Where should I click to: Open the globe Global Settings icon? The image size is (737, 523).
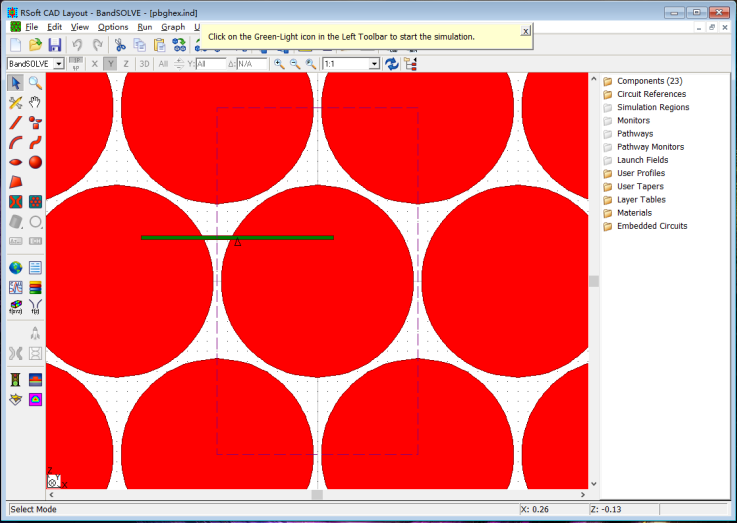(16, 267)
